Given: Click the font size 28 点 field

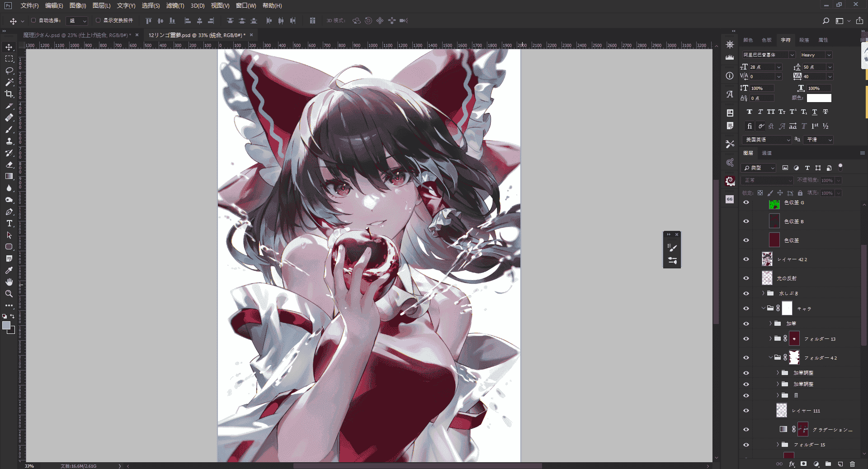Looking at the screenshot, I should tap(763, 67).
